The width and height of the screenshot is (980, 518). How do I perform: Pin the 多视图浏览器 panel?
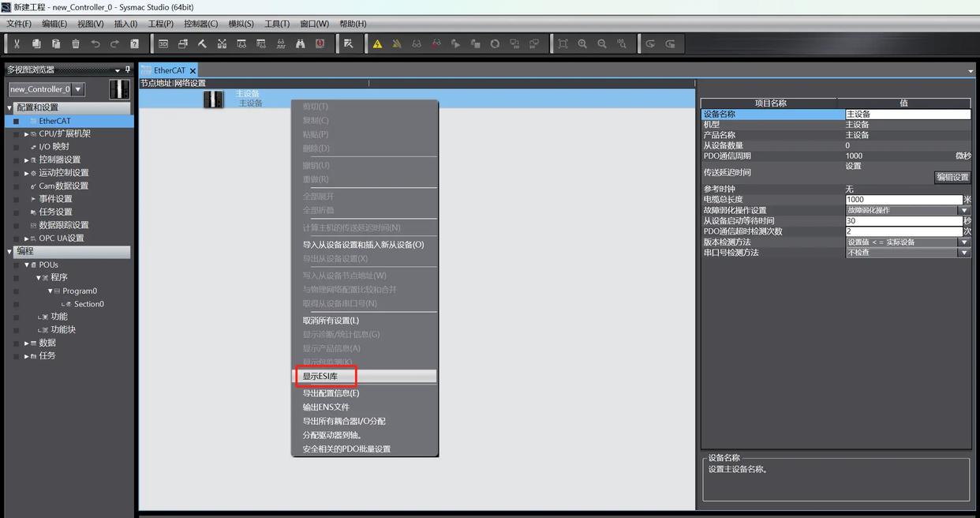click(128, 69)
